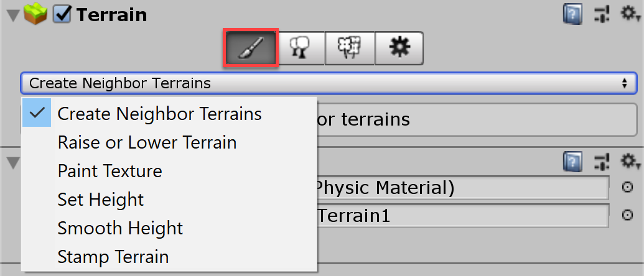Screen dimensions: 644x276
Task: Open Terrain component gear menu
Action: 630,14
